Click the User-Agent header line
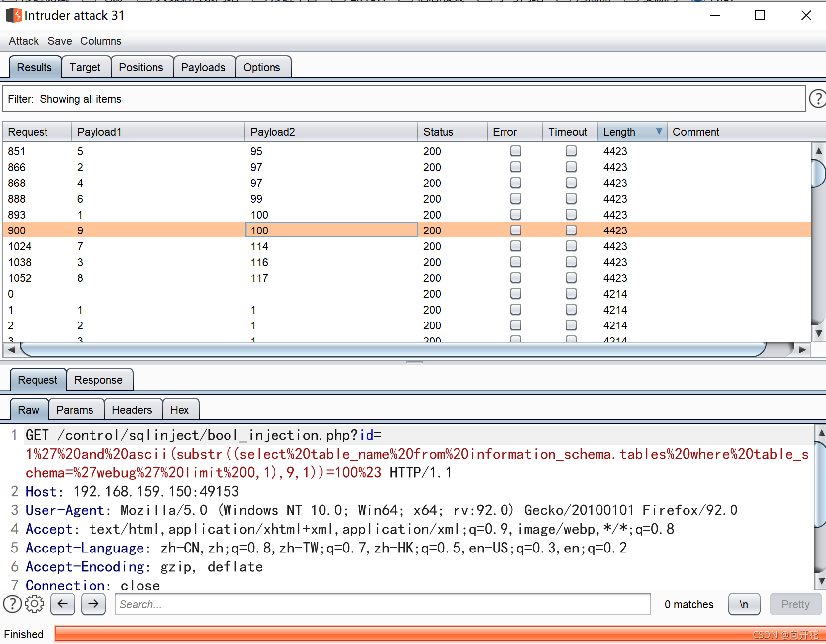 click(381, 510)
